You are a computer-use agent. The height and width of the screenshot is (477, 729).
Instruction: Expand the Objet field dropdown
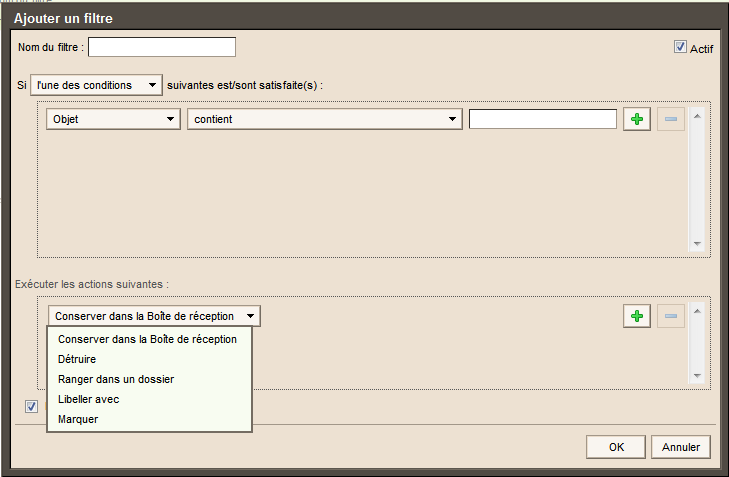pos(112,120)
